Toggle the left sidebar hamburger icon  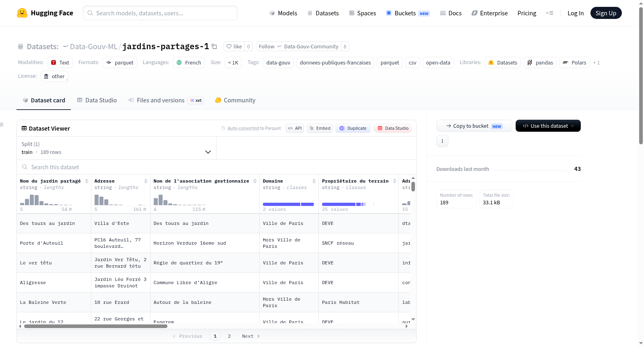click(x=2, y=125)
